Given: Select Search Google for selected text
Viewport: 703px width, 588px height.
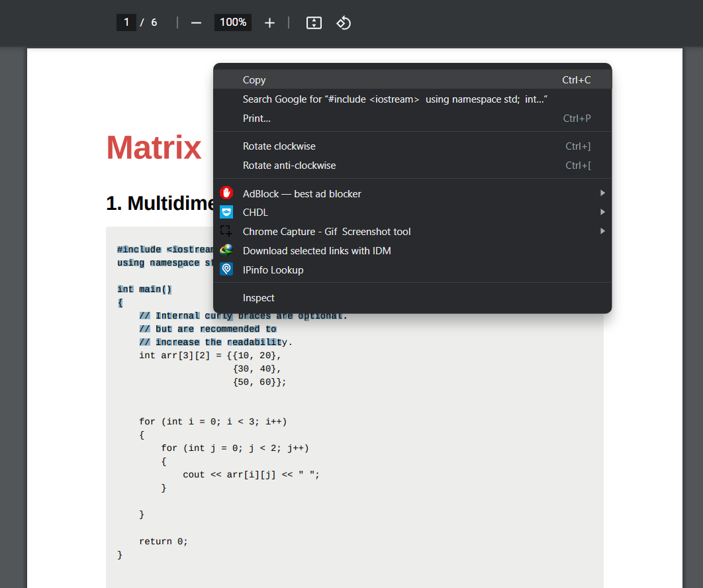Looking at the screenshot, I should 412,99.
